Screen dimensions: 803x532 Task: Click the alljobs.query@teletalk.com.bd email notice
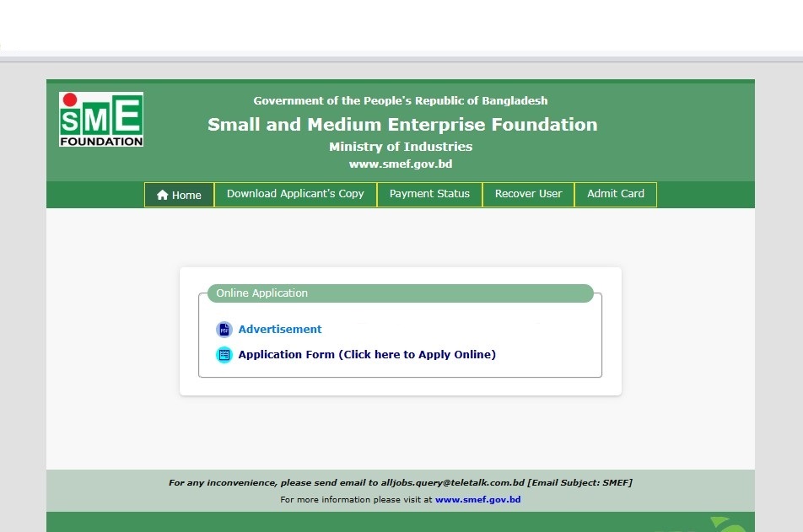click(401, 482)
